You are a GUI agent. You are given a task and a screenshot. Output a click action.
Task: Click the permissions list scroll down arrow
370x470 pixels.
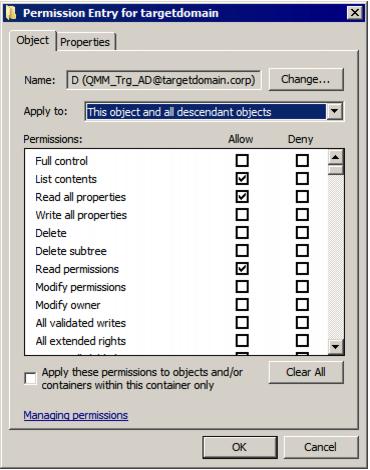click(x=335, y=347)
